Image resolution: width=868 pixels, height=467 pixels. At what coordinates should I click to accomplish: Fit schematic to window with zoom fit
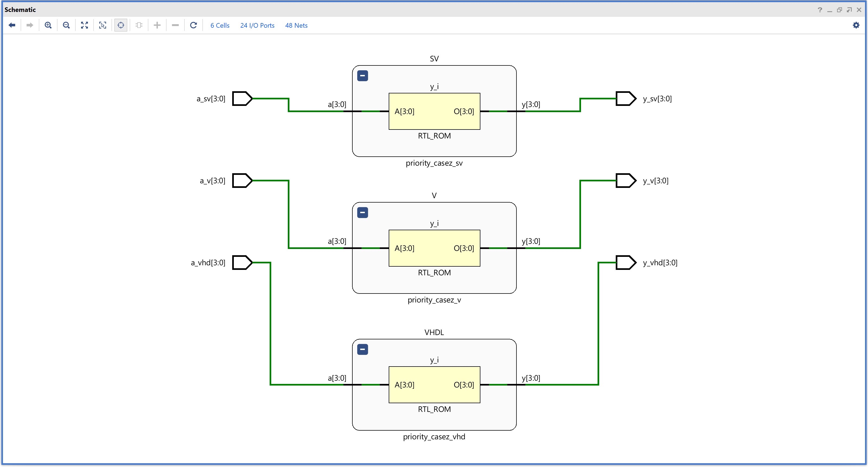pos(85,25)
